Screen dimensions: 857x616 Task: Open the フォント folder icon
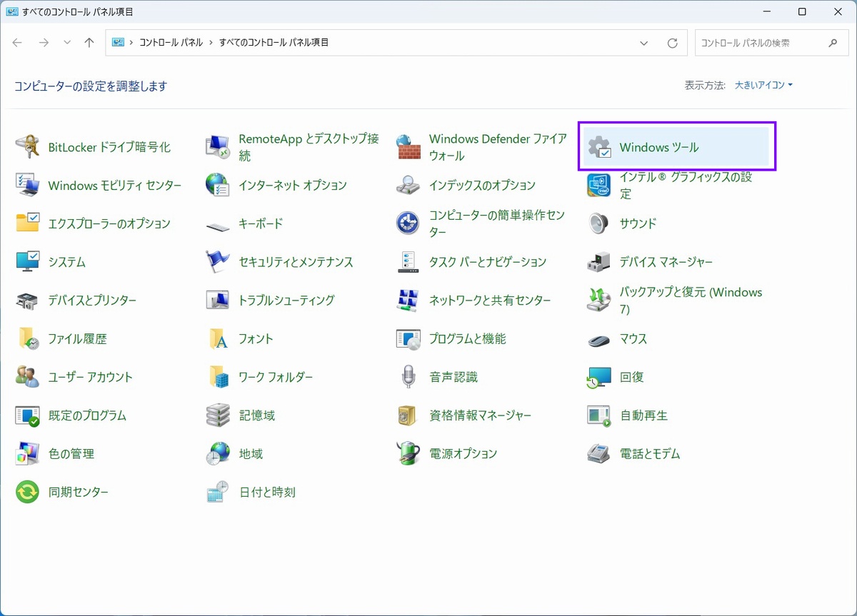click(x=218, y=339)
